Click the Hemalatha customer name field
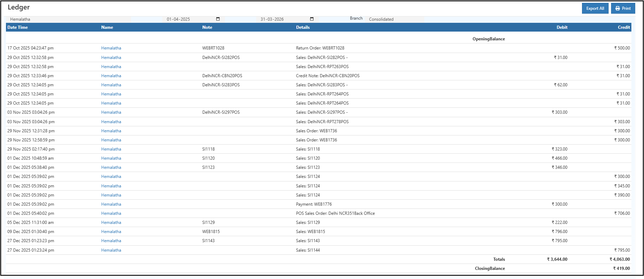This screenshot has height=279, width=644. pyautogui.click(x=69, y=19)
